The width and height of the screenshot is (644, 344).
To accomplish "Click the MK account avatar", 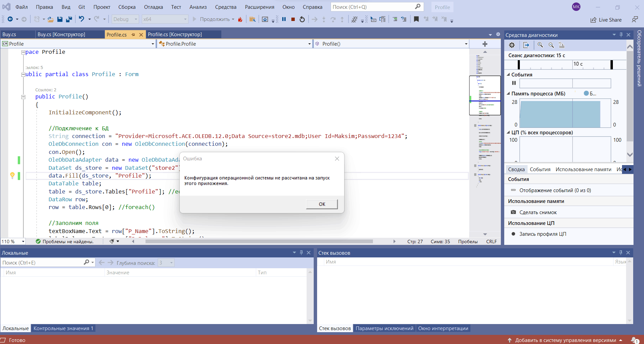I will pos(576,7).
